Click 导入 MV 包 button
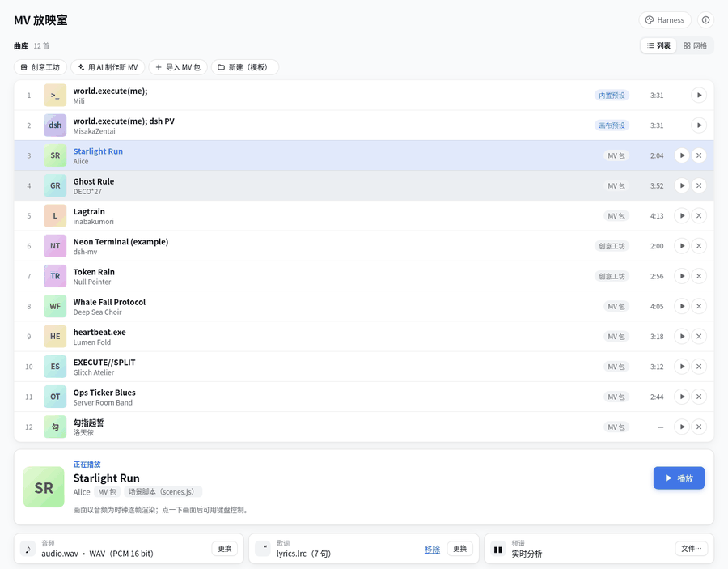The width and height of the screenshot is (728, 569). [x=178, y=67]
